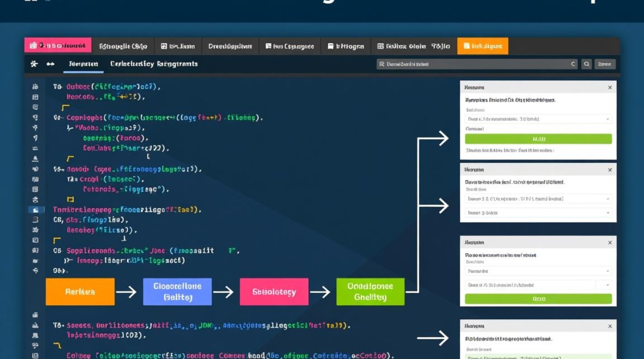Select the highlighted icon in the left sidebar
The width and height of the screenshot is (644, 359).
(x=35, y=210)
